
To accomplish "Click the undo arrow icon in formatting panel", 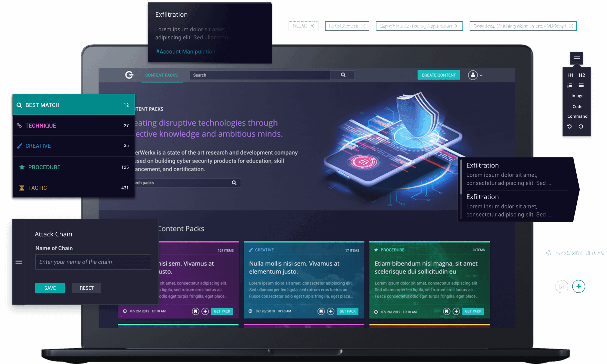I will coord(570,126).
